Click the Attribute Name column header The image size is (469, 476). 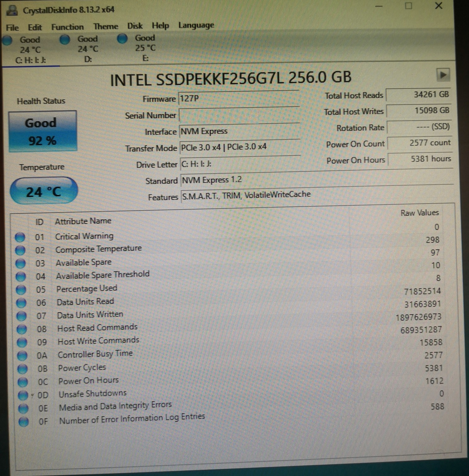[x=83, y=221]
